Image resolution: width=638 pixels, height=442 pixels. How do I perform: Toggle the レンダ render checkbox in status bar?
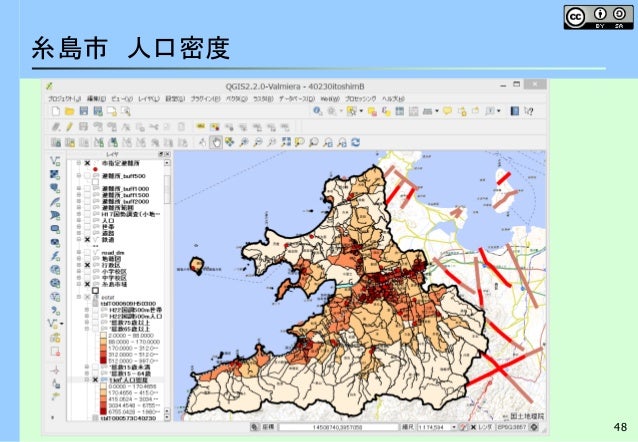tap(473, 427)
